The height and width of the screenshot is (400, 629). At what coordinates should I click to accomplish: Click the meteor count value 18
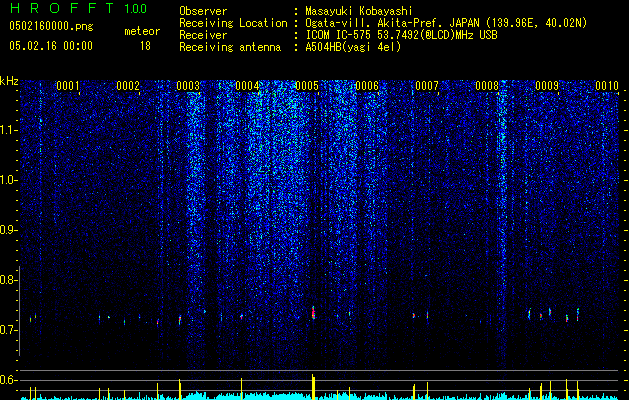click(145, 46)
